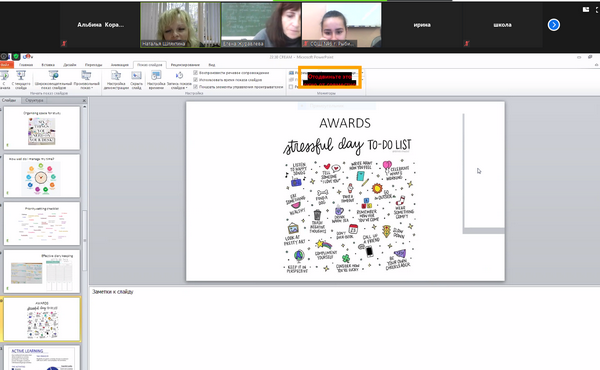Open the Переходы ribbon tab

click(x=93, y=65)
